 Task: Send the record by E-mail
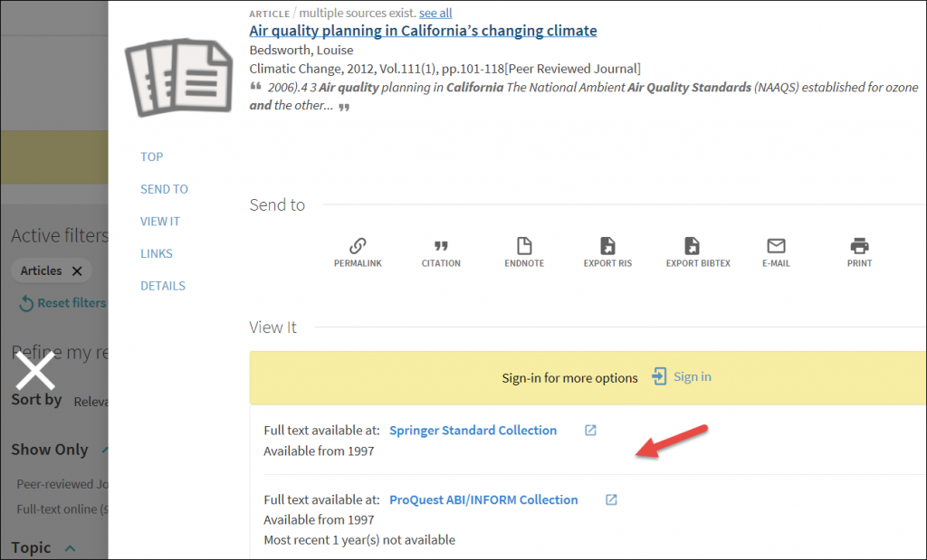click(x=776, y=252)
